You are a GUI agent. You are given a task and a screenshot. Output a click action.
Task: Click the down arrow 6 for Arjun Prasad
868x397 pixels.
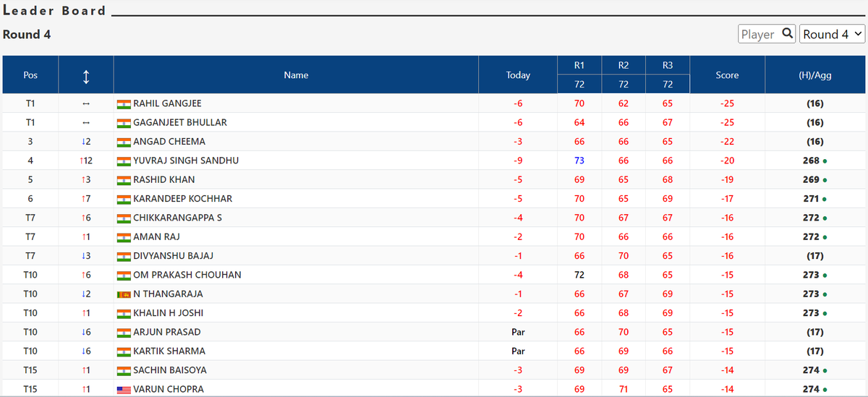86,332
